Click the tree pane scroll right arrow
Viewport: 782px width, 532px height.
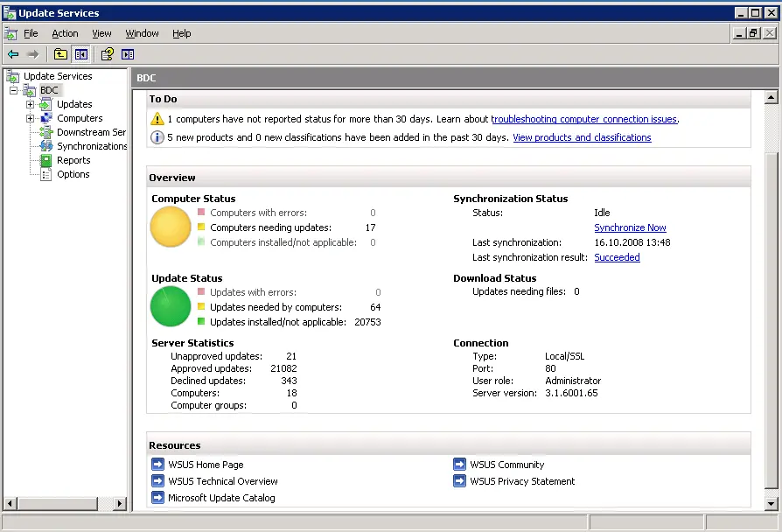coord(119,503)
